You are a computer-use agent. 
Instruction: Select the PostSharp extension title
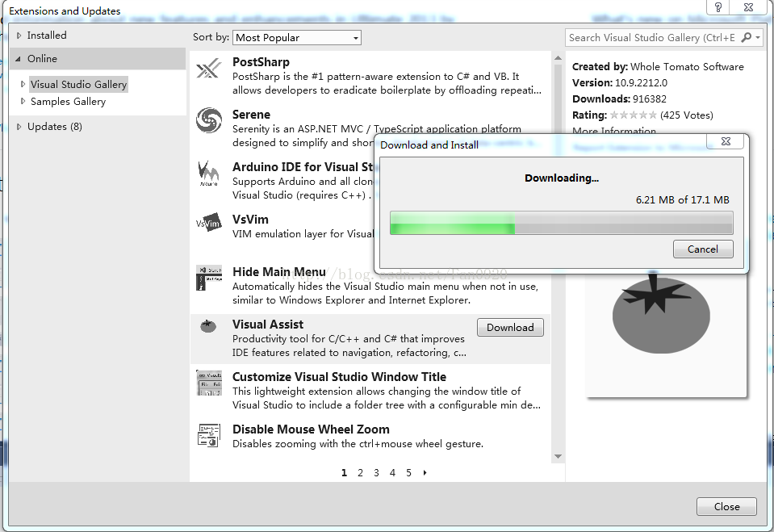pos(261,62)
